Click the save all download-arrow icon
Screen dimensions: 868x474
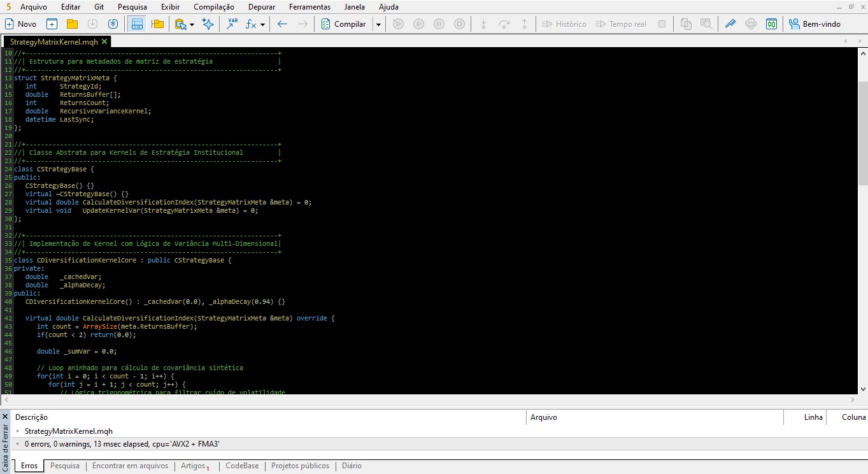coord(113,24)
